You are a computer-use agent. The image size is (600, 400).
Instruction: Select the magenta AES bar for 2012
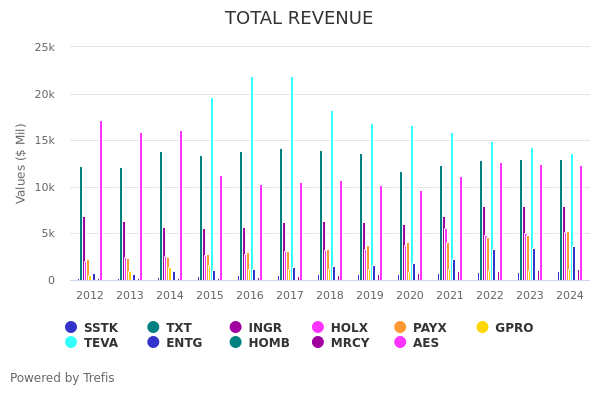coord(100,200)
